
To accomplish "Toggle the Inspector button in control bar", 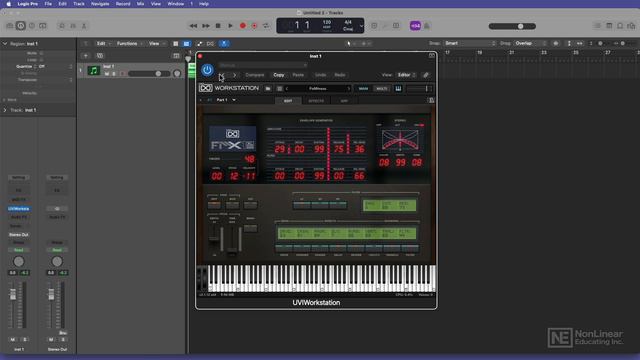I will point(21,26).
